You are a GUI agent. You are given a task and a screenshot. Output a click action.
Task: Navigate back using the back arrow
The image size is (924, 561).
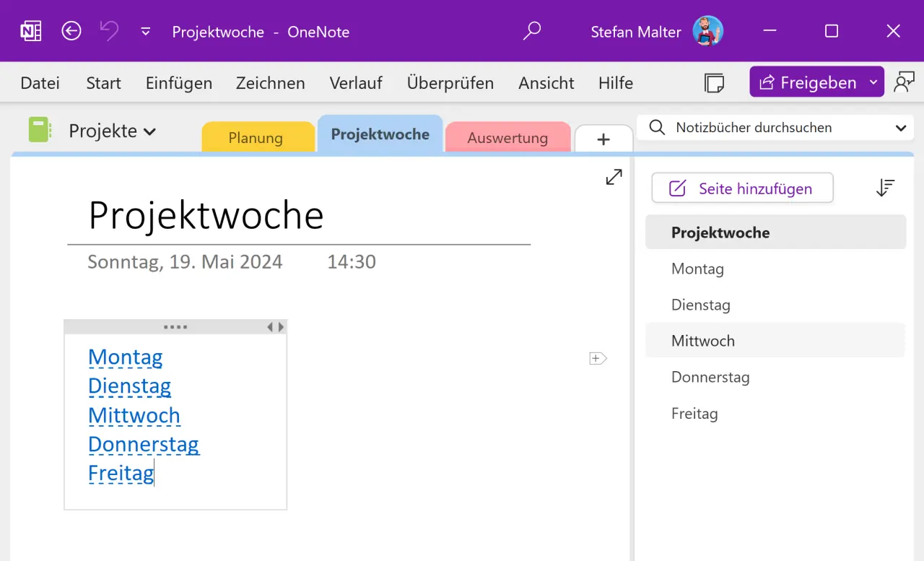tap(71, 31)
